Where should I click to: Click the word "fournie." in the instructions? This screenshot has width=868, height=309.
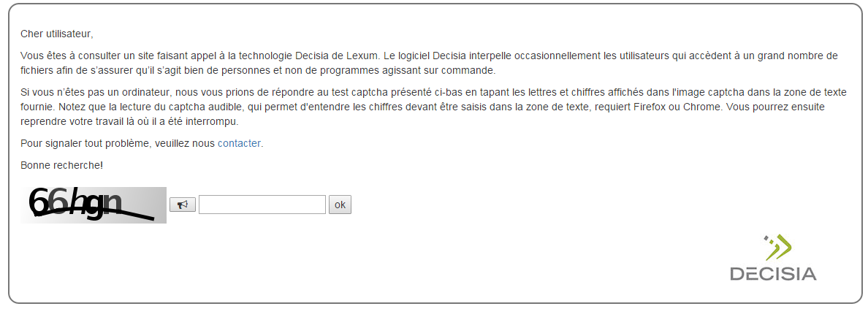tap(38, 107)
